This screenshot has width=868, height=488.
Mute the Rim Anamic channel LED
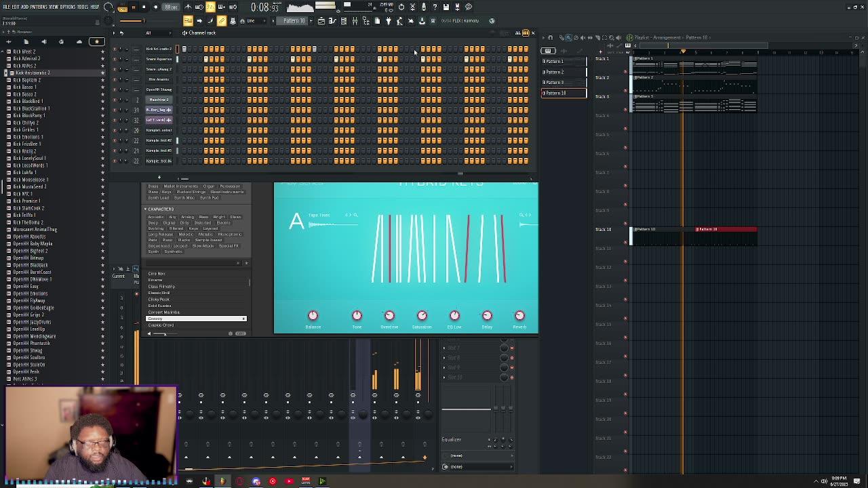coord(115,79)
